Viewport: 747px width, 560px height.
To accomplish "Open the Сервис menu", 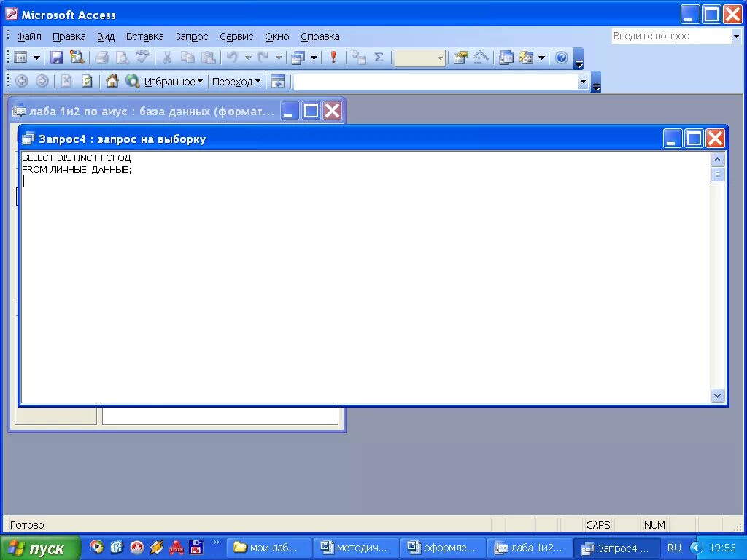I will [236, 36].
